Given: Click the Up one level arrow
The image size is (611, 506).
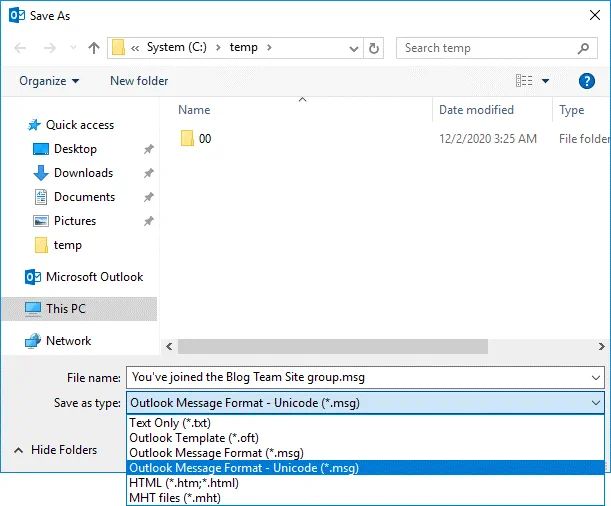Looking at the screenshot, I should click(x=94, y=48).
